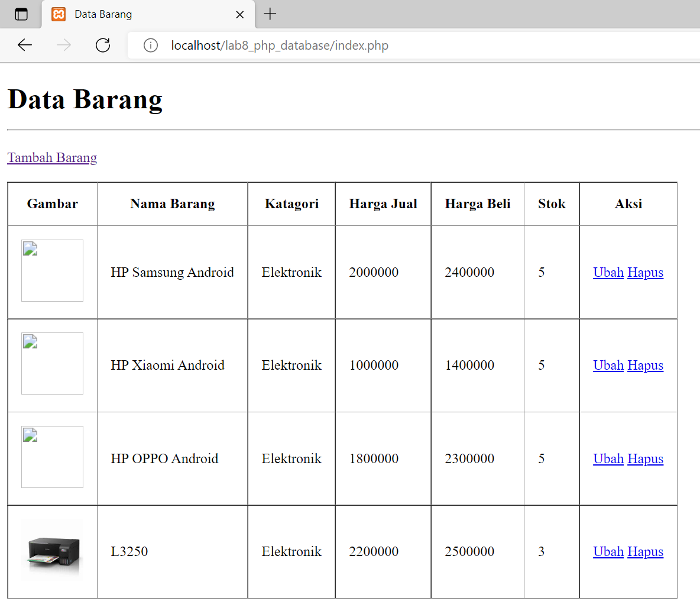Select the HP Samsung Android name cell
The image size is (700, 601).
click(x=172, y=272)
